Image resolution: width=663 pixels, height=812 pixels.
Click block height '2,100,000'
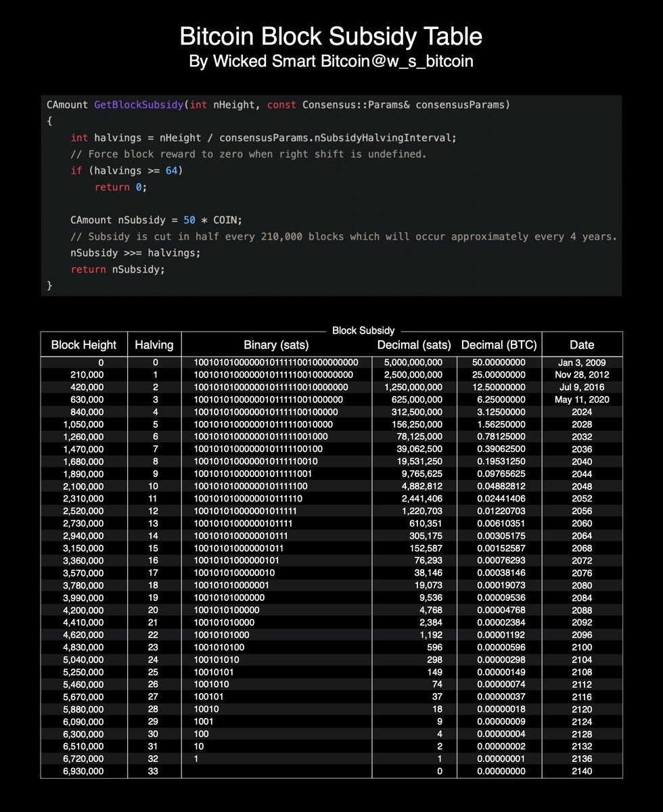(x=83, y=487)
